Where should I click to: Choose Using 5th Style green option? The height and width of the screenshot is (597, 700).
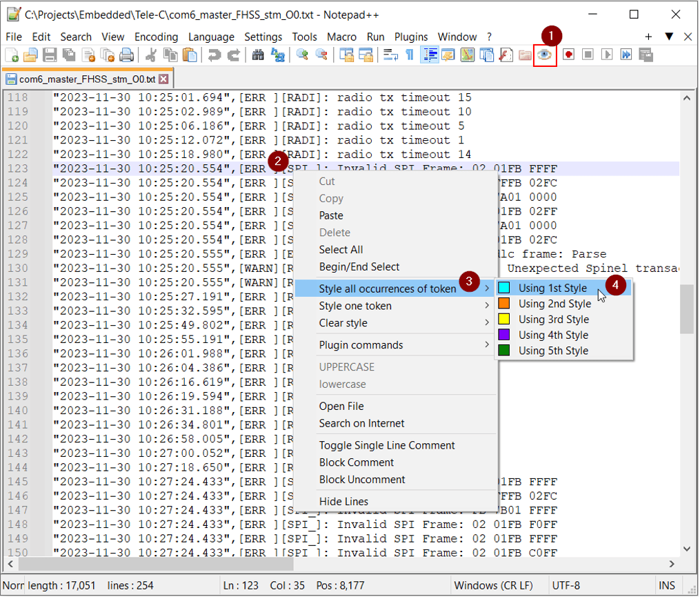(x=564, y=351)
